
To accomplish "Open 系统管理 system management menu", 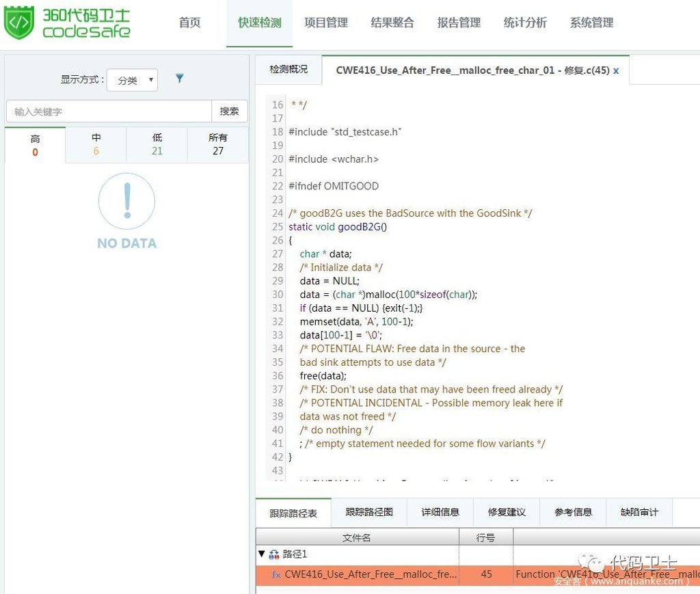I will [x=591, y=23].
